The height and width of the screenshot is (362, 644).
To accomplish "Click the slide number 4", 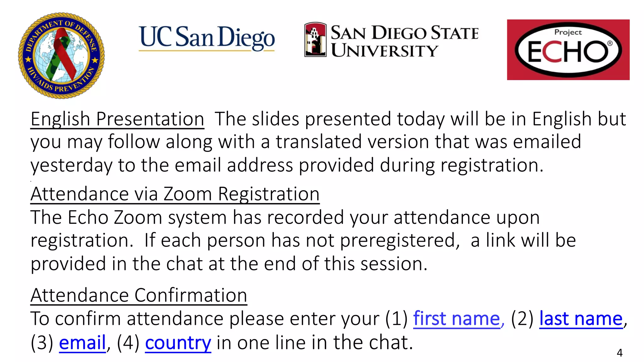I will pyautogui.click(x=619, y=353).
